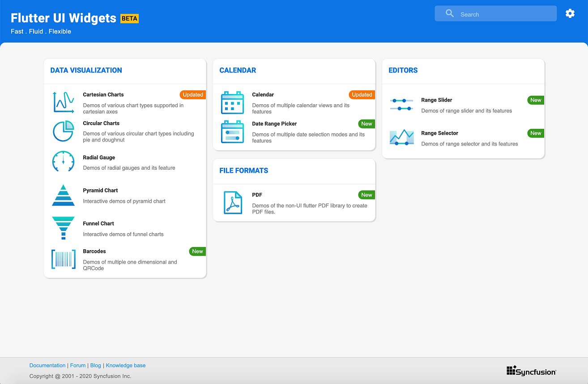Click the search magnifier icon
588x384 pixels.
[x=450, y=13]
